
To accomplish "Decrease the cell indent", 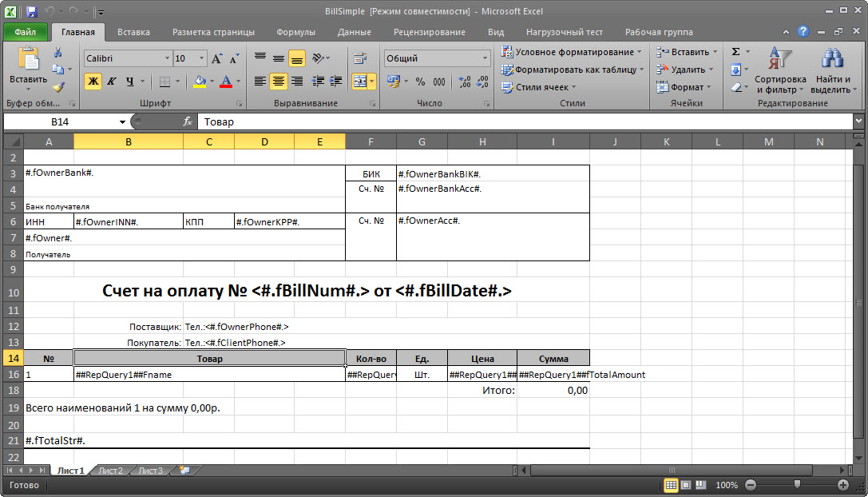I will (318, 82).
